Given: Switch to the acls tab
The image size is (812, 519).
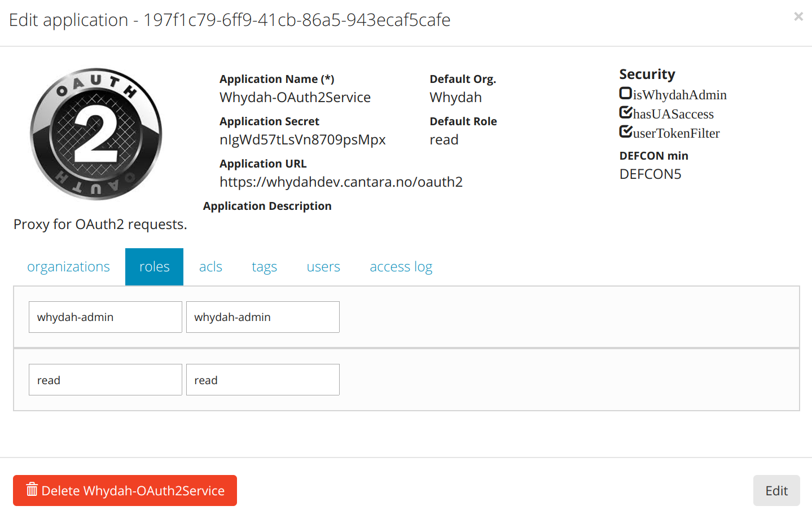Looking at the screenshot, I should coord(210,267).
